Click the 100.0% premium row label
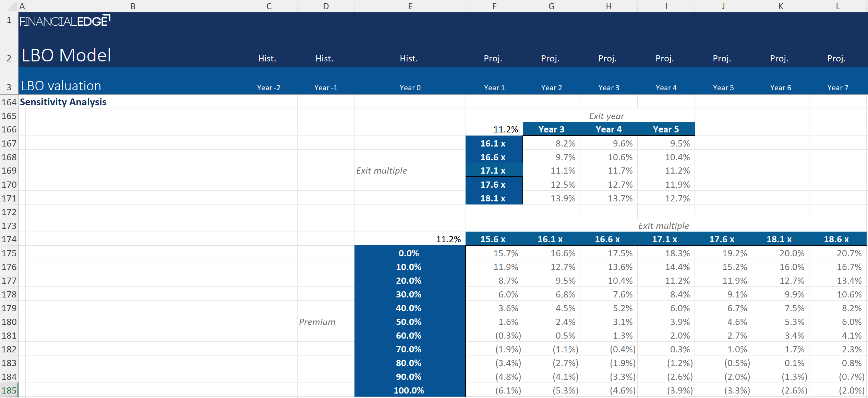 409,390
